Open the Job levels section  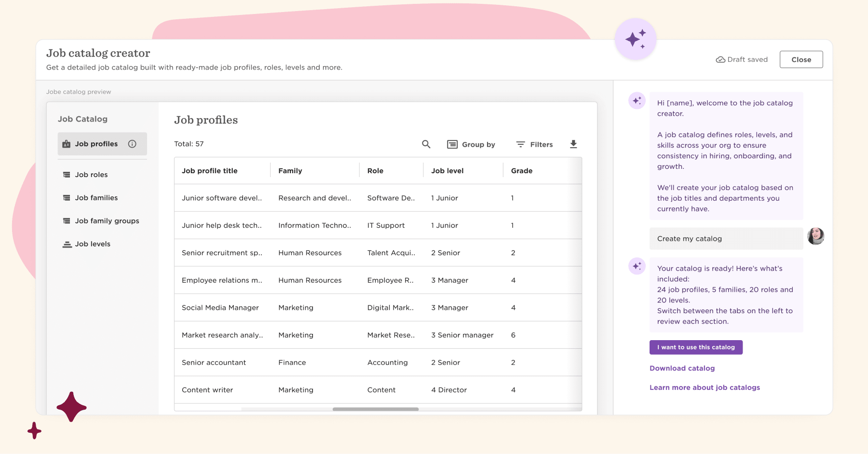(86, 244)
